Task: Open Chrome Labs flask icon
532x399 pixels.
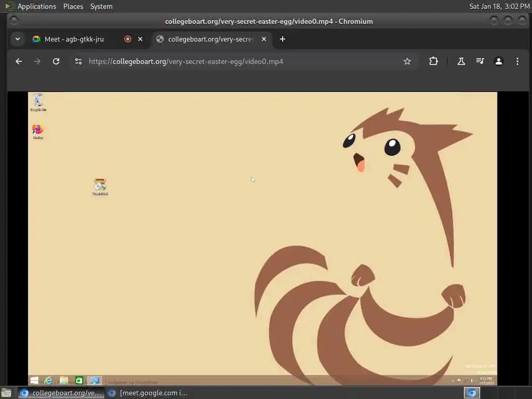Action: (461, 61)
